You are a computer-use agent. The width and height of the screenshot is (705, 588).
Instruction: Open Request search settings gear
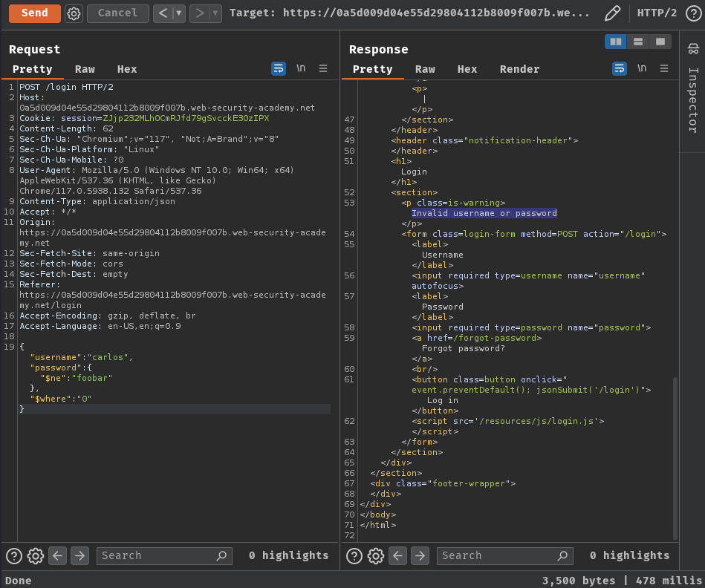point(36,556)
